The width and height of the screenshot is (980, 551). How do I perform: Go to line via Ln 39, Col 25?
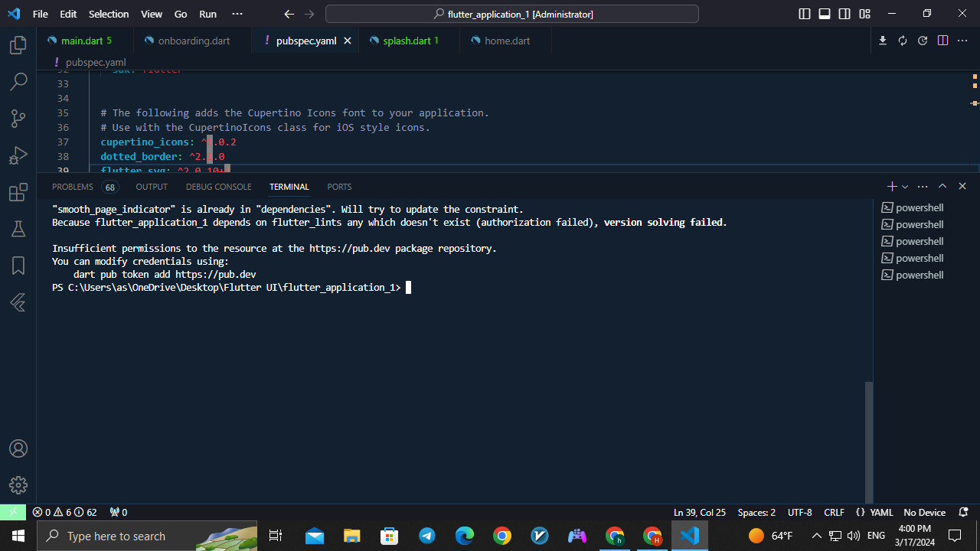[x=699, y=512]
